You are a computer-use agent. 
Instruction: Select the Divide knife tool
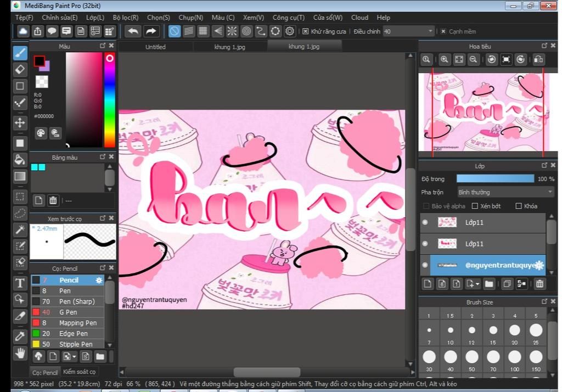[20, 316]
